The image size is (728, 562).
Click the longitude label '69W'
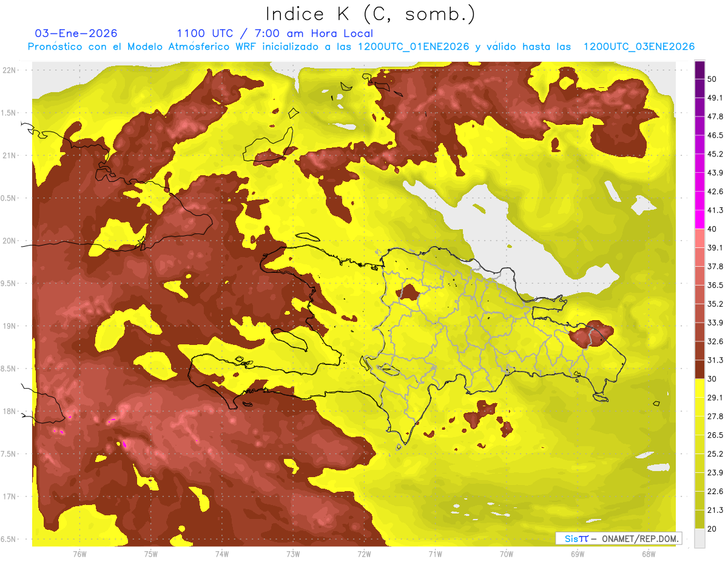[x=578, y=554]
